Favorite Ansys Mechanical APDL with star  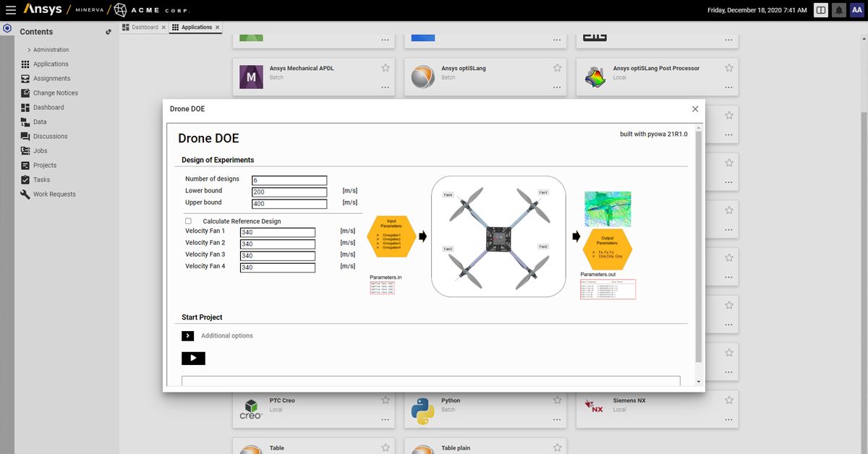pos(386,68)
